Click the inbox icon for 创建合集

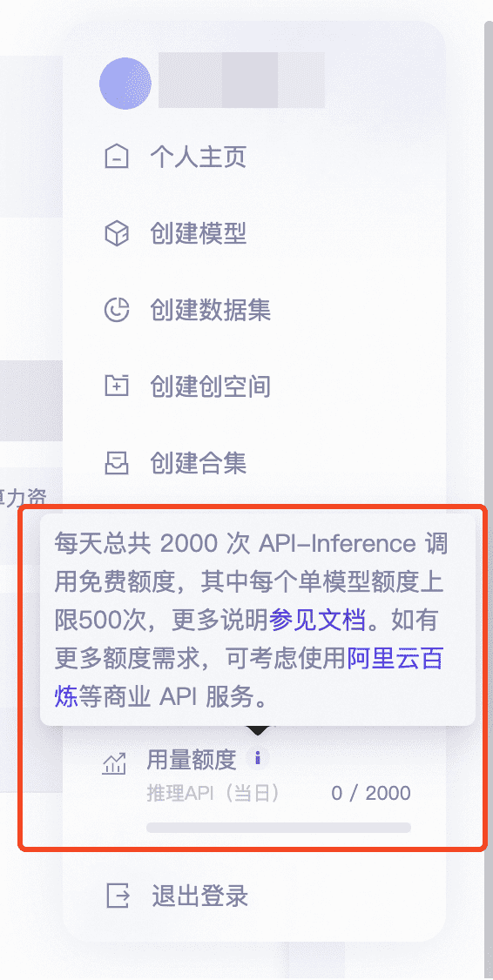(117, 463)
